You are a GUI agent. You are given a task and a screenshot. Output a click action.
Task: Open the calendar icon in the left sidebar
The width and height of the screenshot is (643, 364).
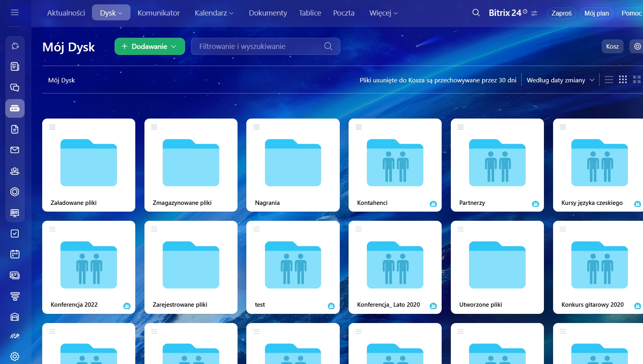(x=15, y=254)
